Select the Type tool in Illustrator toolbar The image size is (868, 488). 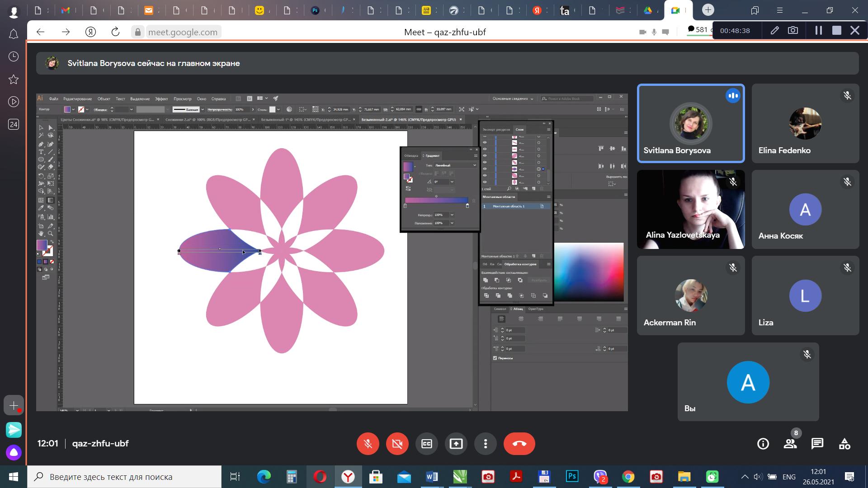click(41, 152)
